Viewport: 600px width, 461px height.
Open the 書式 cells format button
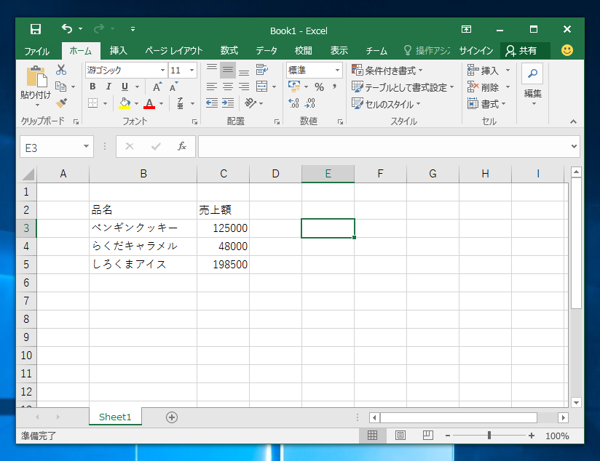(486, 104)
